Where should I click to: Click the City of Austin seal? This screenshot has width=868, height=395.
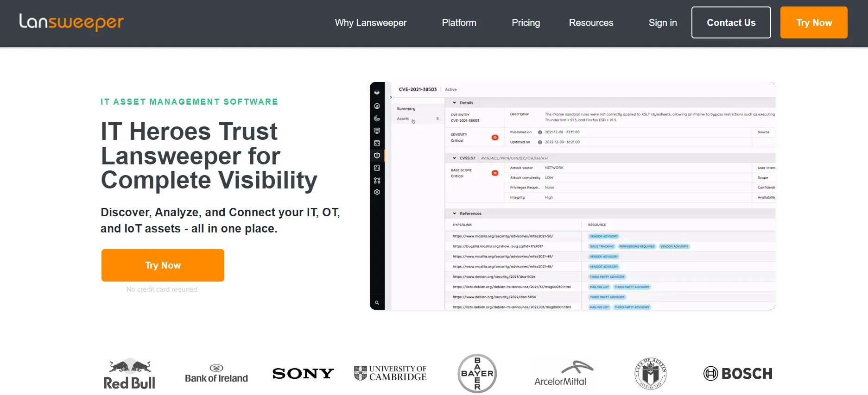point(650,374)
